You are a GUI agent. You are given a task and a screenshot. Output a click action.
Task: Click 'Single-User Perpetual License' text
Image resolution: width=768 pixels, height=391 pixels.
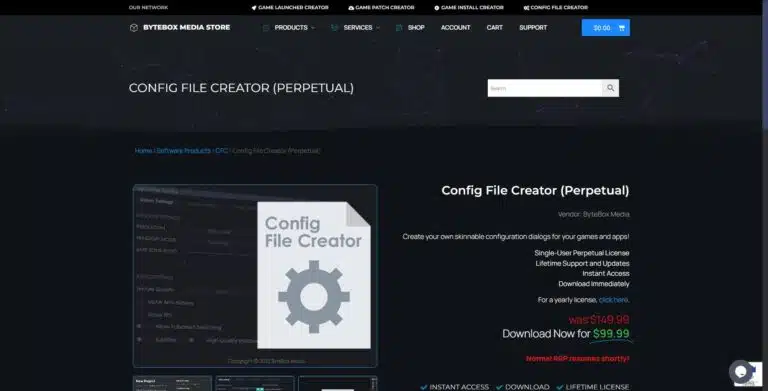click(582, 253)
